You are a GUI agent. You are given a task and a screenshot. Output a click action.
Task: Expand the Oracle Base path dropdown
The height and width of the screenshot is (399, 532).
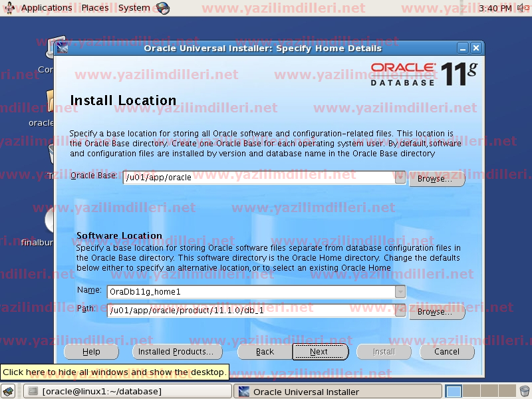(x=400, y=178)
